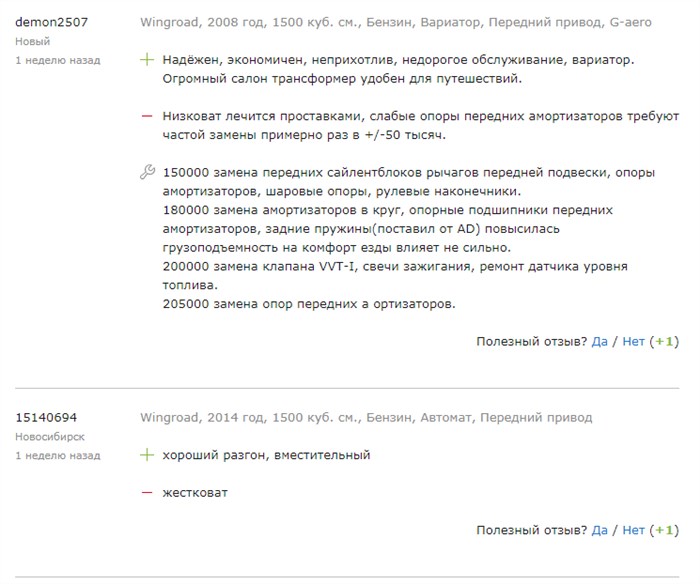Open the 15140694 user profile
This screenshot has height=584, width=700.
(x=46, y=418)
